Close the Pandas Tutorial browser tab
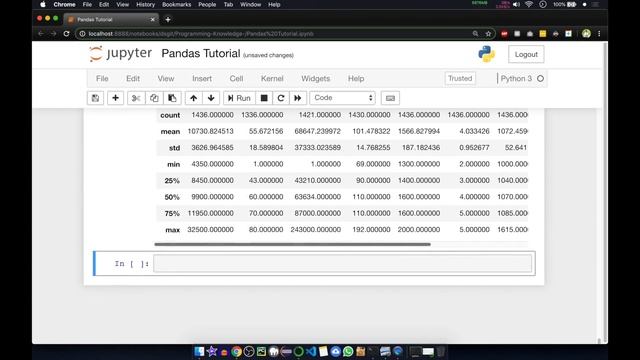Image resolution: width=640 pixels, height=360 pixels. click(x=153, y=19)
